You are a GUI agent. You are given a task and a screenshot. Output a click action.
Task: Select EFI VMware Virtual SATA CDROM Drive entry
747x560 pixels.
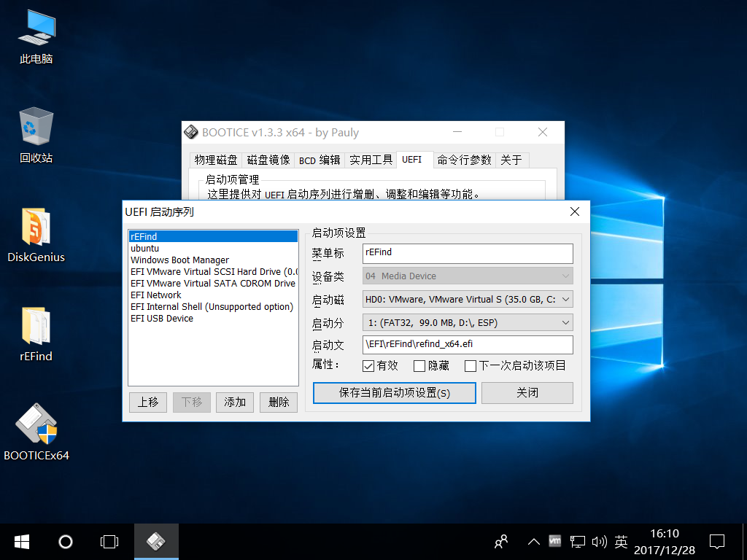213,284
